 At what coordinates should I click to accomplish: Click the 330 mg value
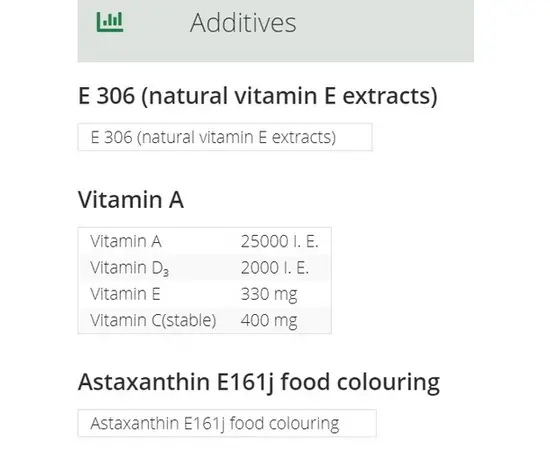pyautogui.click(x=269, y=295)
